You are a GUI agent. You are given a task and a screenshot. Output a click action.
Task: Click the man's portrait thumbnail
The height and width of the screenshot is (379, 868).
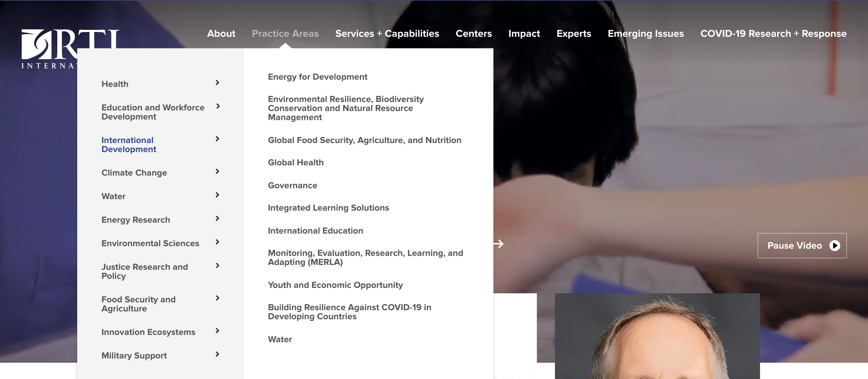[657, 336]
